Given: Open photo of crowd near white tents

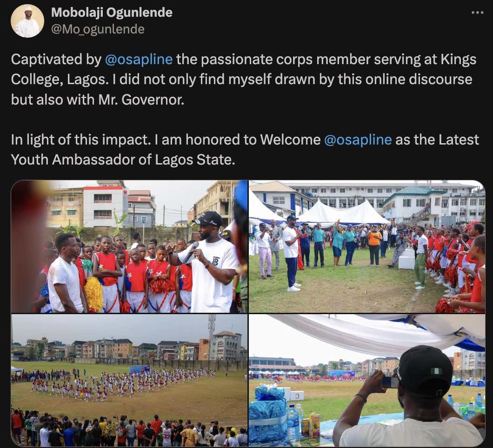Looking at the screenshot, I should tap(367, 246).
